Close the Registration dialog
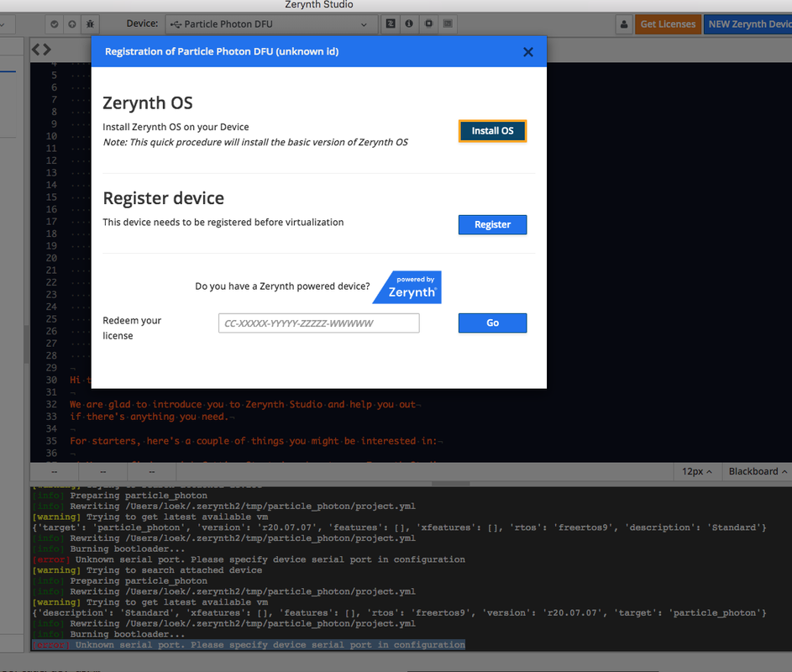The width and height of the screenshot is (792, 672). click(527, 52)
